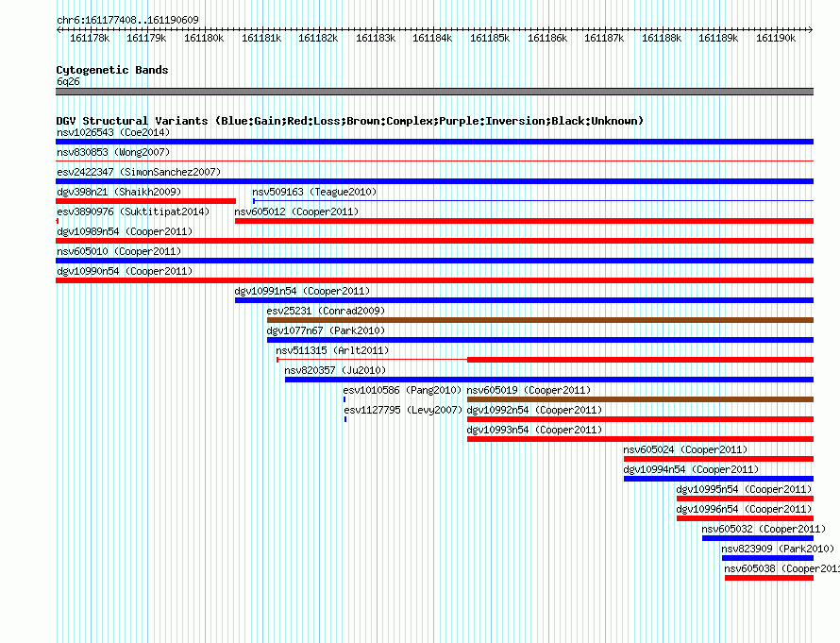
Task: Open variant label nsv605012 (Cooper2011)
Action: pos(296,212)
